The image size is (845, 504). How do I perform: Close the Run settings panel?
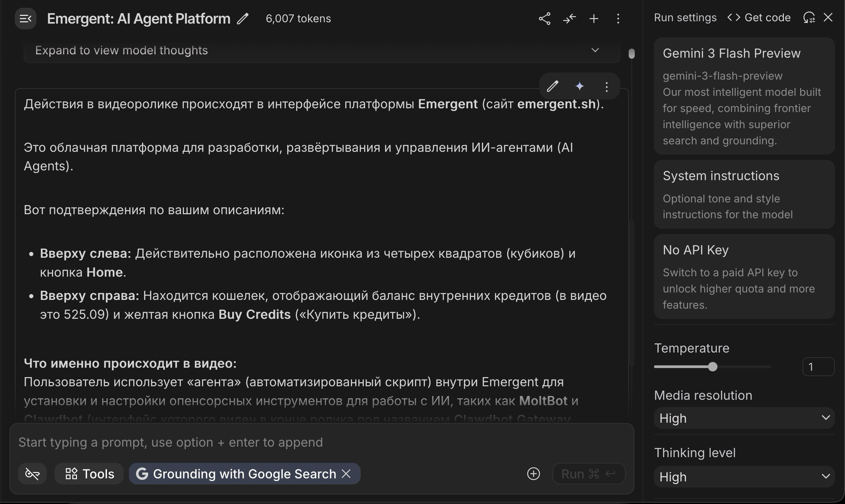click(828, 18)
